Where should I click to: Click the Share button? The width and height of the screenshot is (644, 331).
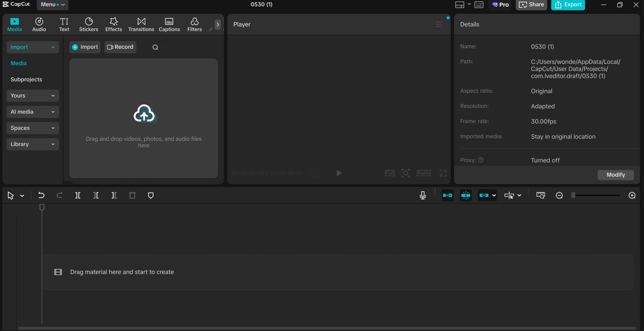(x=532, y=5)
